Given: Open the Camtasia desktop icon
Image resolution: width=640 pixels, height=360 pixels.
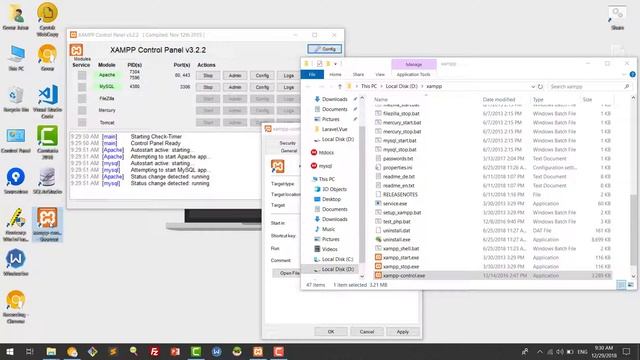Looking at the screenshot, I should [47, 142].
